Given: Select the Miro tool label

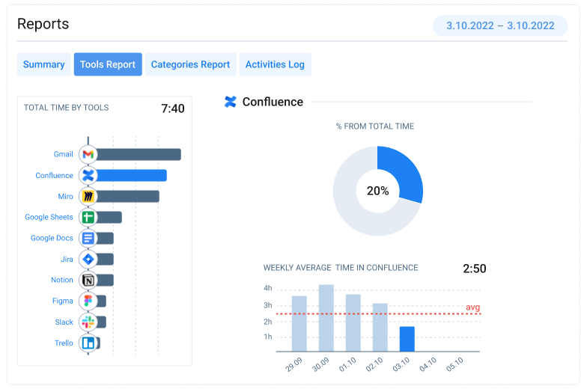Looking at the screenshot, I should click(x=66, y=196).
